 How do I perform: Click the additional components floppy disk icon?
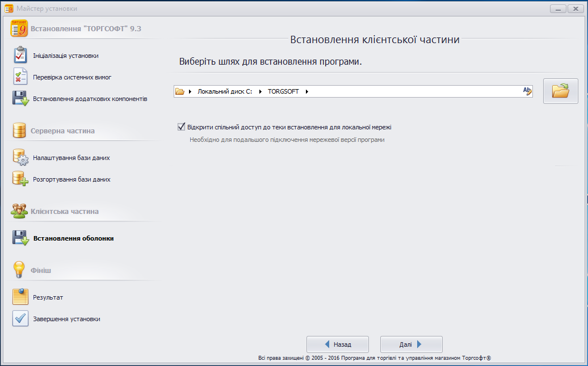20,99
